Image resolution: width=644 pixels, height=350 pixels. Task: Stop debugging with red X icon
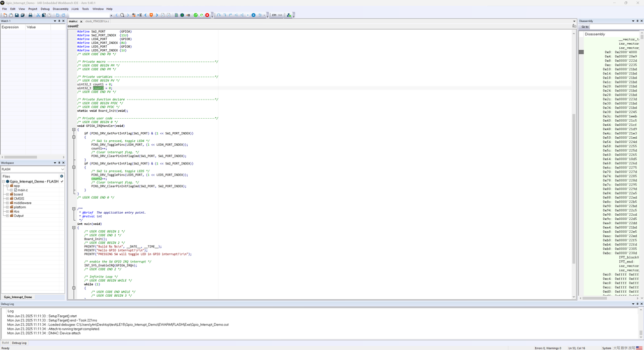pos(207,15)
